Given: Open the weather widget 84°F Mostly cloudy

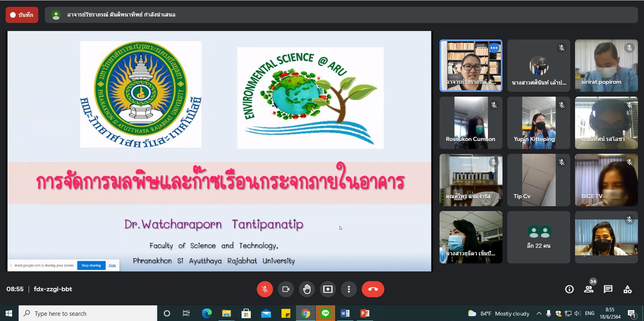Looking at the screenshot, I should pos(498,313).
